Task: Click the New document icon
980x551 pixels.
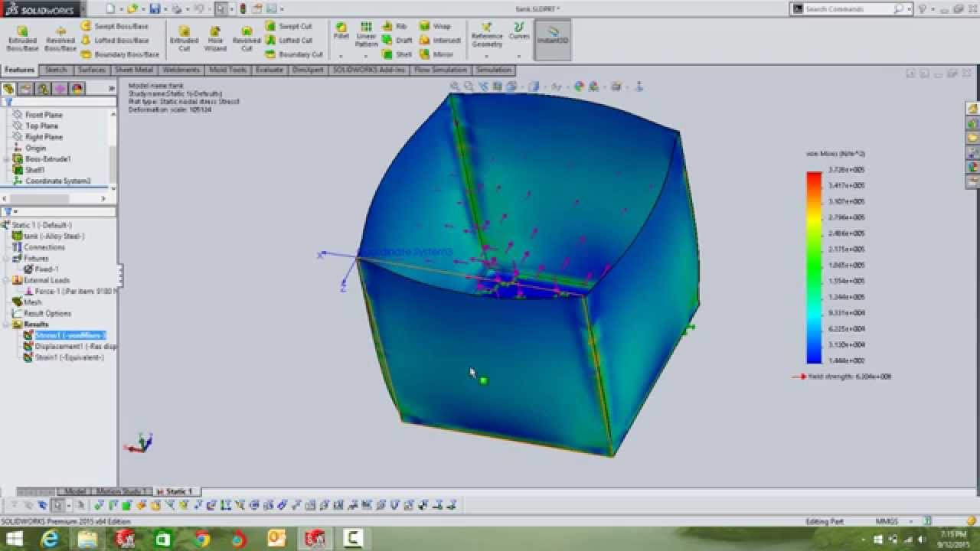Action: point(110,9)
